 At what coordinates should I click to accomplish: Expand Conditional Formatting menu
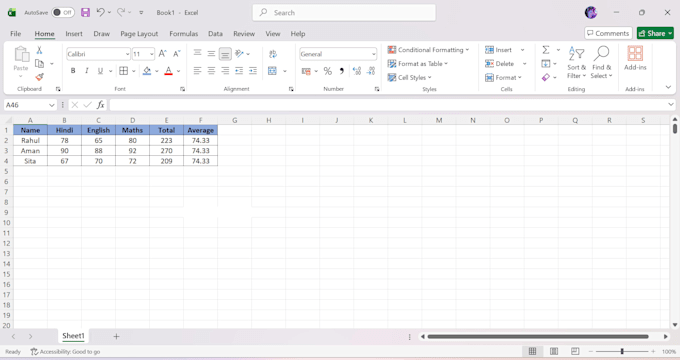(x=428, y=50)
